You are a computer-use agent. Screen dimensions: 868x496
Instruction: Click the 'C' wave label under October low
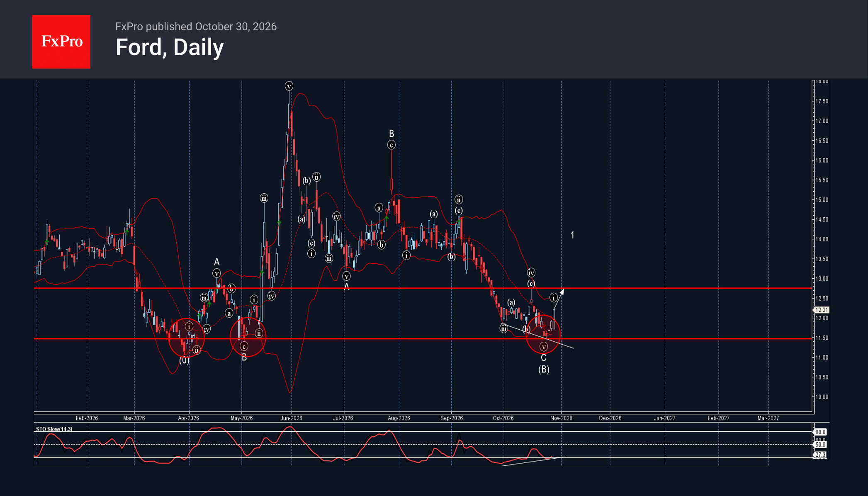pos(544,358)
